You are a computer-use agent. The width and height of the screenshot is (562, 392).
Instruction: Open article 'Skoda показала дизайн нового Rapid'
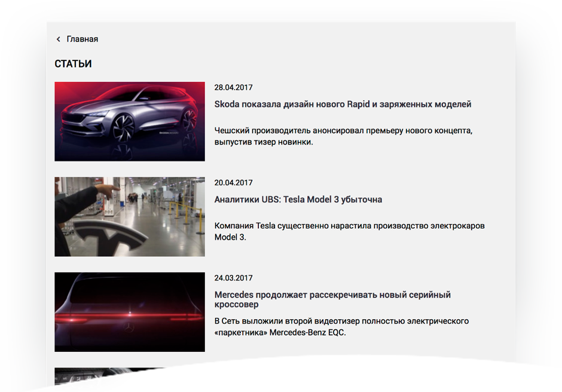pos(343,104)
